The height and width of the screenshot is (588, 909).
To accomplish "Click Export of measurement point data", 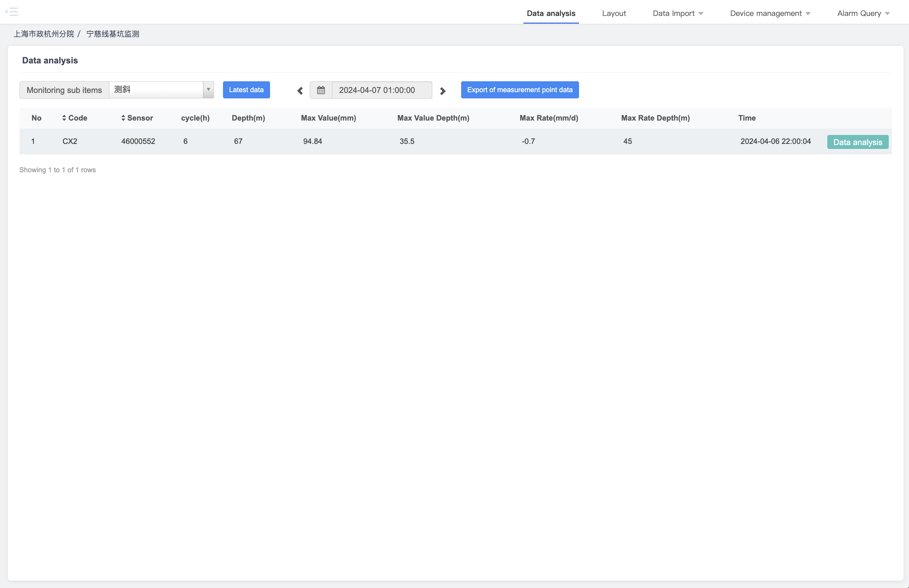I will [x=519, y=90].
